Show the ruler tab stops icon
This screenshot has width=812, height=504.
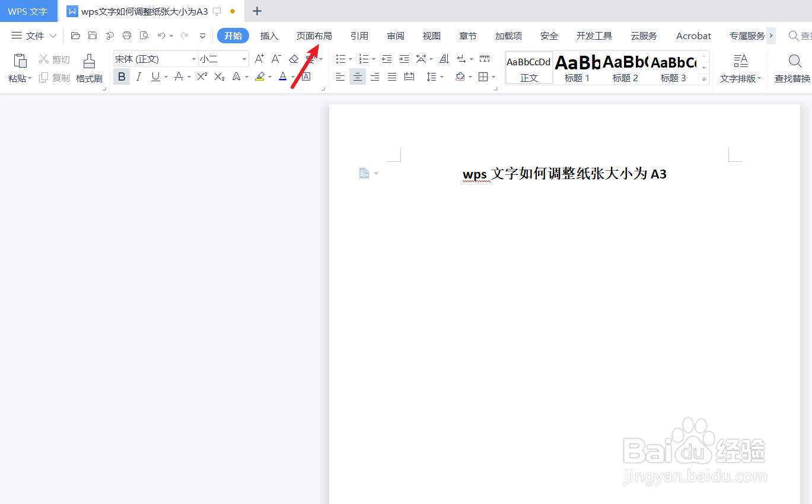point(485,59)
